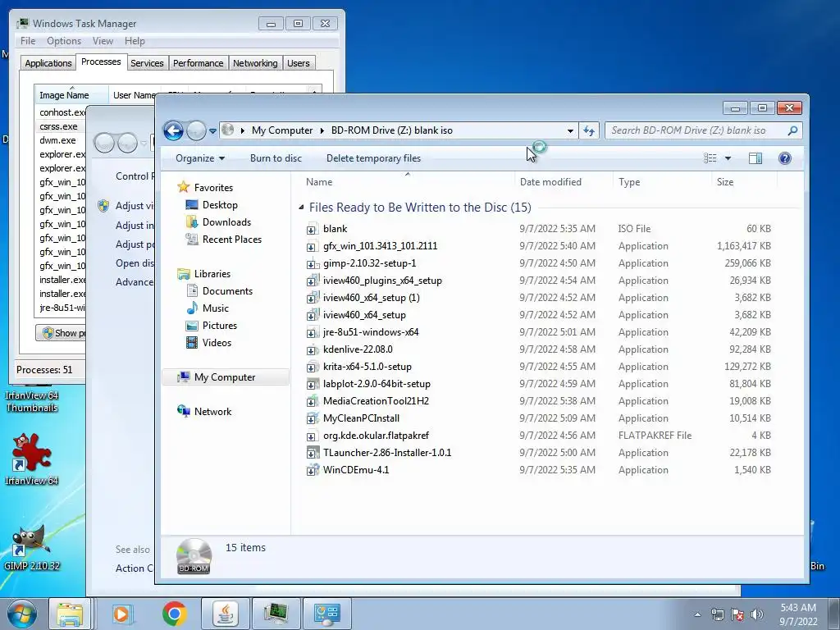Switch to Task Manager Networking tab
Screen dimensions: 840x630
point(255,63)
